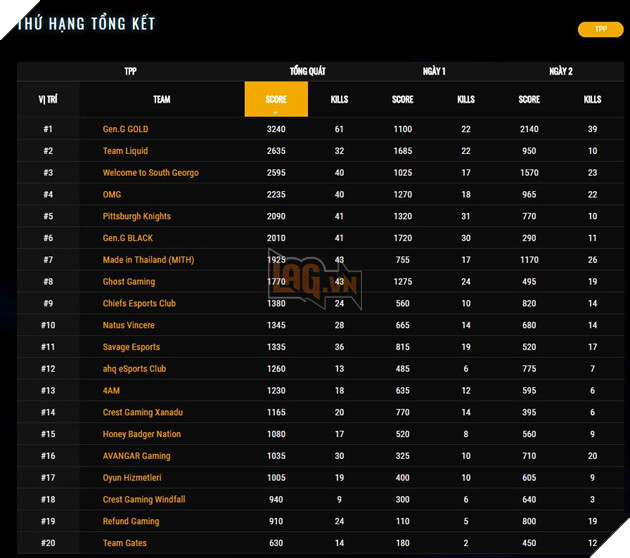Image resolution: width=630 pixels, height=558 pixels.
Task: Click the TPP table header label
Action: 130,72
